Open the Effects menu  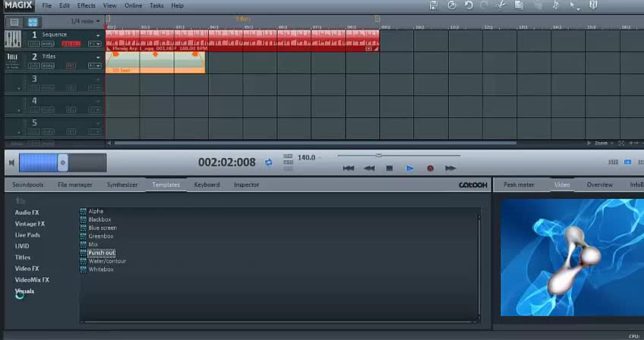tap(87, 5)
